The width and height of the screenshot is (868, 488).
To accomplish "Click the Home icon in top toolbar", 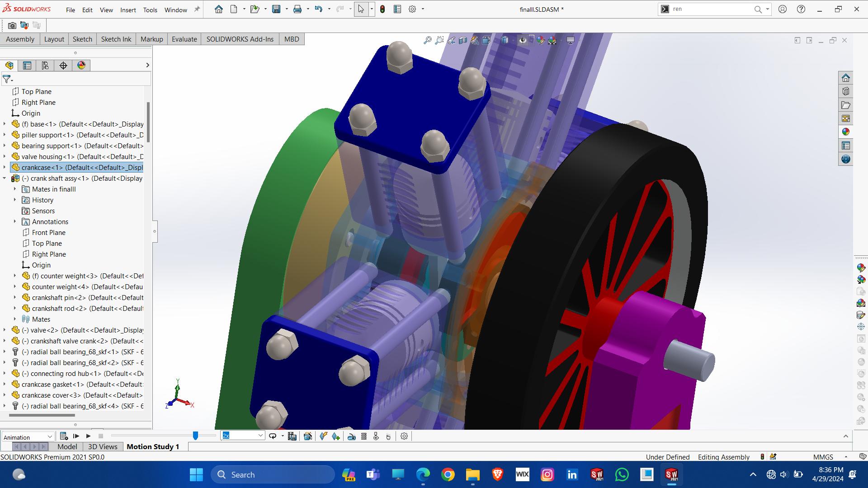I will [x=219, y=9].
